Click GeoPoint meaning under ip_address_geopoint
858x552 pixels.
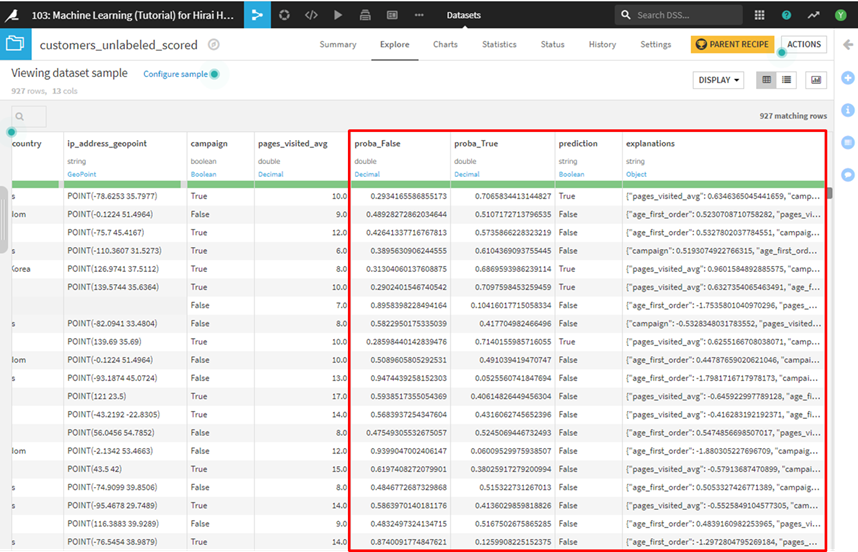(x=82, y=174)
